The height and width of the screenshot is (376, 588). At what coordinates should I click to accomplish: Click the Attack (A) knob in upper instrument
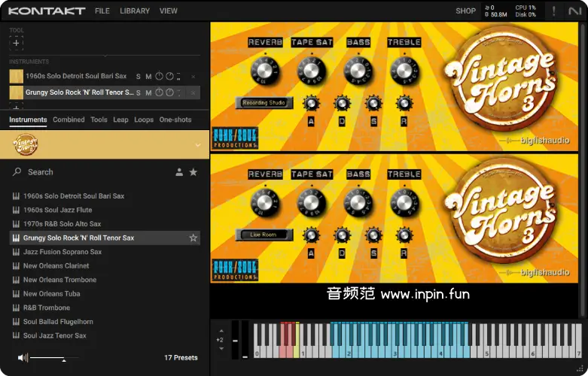point(311,103)
